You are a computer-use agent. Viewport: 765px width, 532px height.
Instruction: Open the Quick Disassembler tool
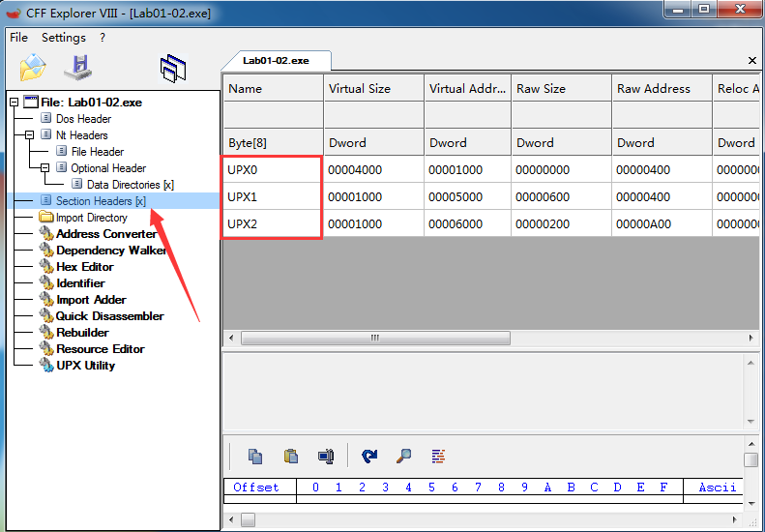point(110,315)
